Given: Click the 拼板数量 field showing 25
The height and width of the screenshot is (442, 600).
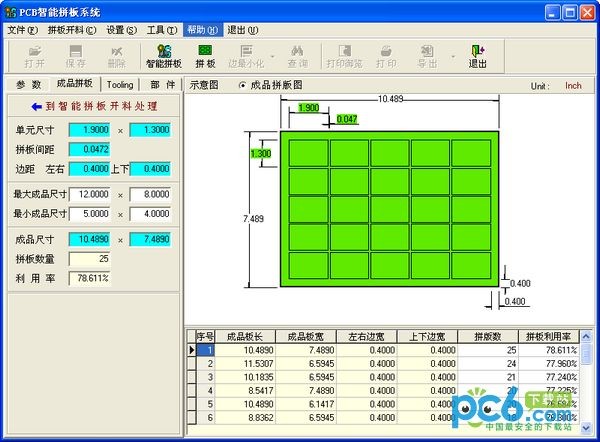Looking at the screenshot, I should (x=89, y=259).
